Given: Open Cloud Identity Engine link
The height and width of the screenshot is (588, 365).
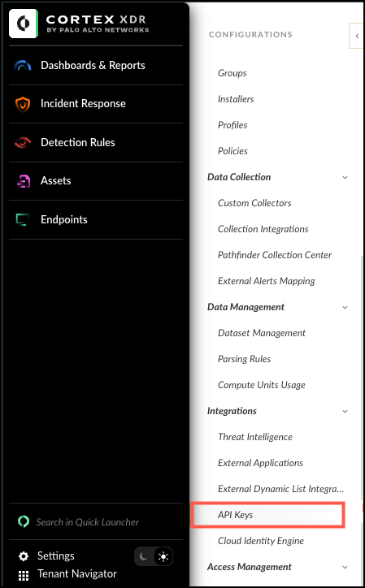Looking at the screenshot, I should click(x=261, y=541).
